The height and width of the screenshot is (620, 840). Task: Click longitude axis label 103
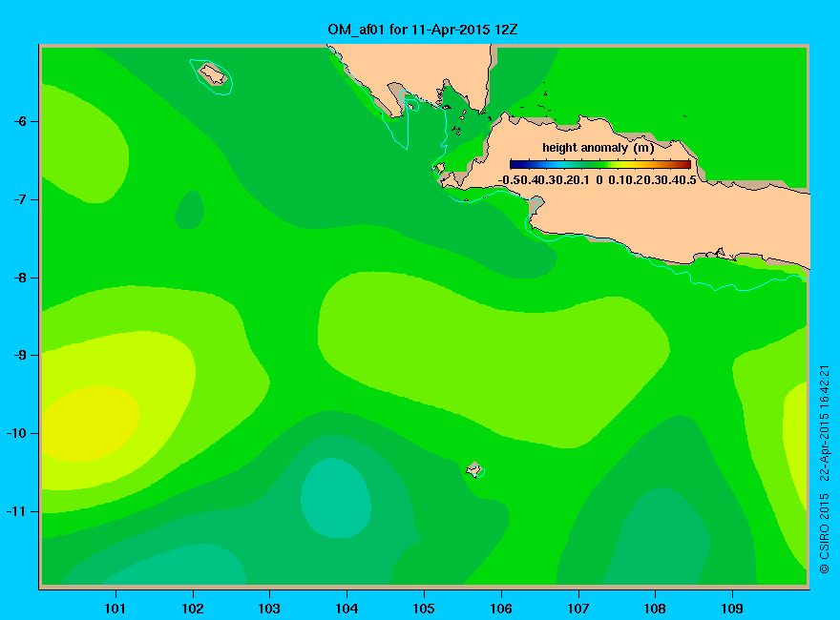[269, 609]
